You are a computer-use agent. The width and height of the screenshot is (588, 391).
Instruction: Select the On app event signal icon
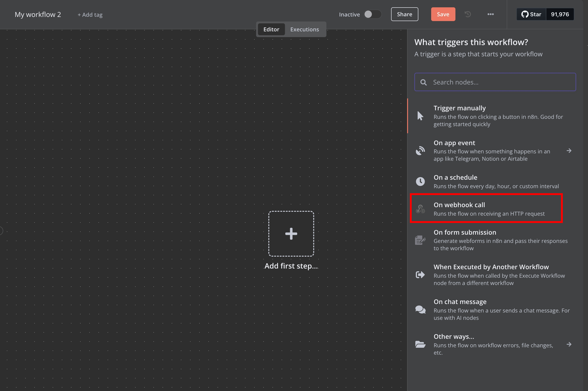click(420, 151)
